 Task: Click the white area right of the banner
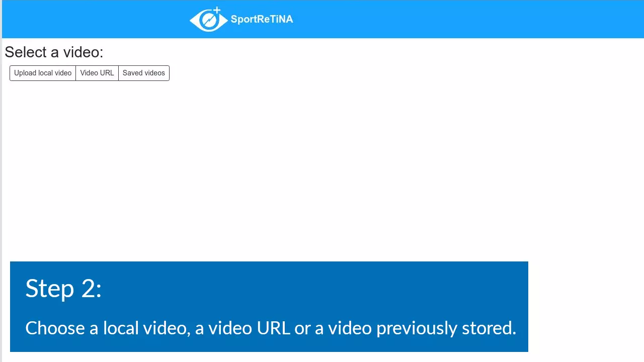(586, 307)
